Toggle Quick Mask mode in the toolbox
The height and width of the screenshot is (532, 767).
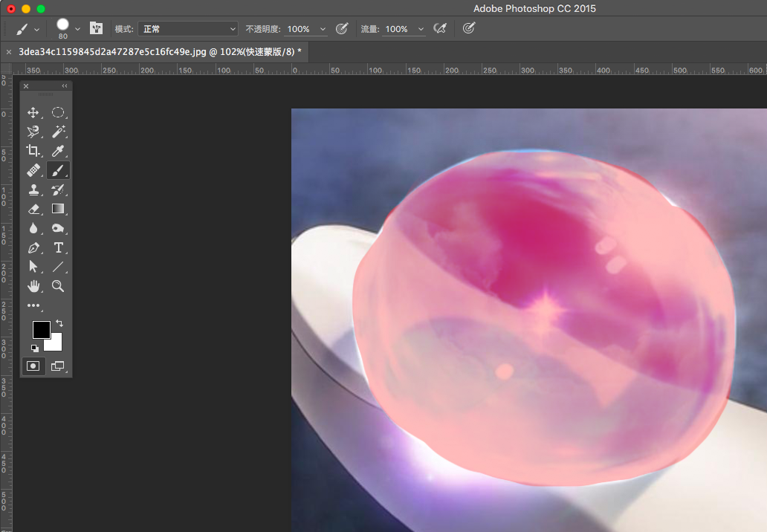coord(33,366)
